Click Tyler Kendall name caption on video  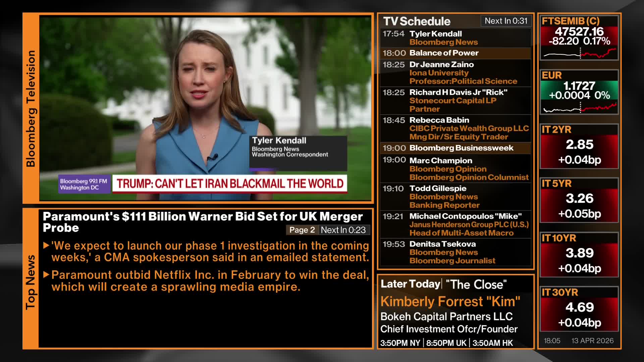279,140
